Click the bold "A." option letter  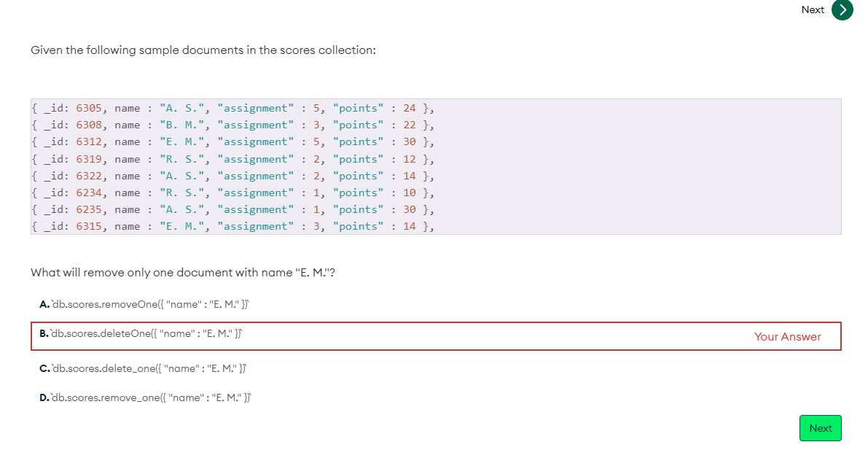pos(44,303)
